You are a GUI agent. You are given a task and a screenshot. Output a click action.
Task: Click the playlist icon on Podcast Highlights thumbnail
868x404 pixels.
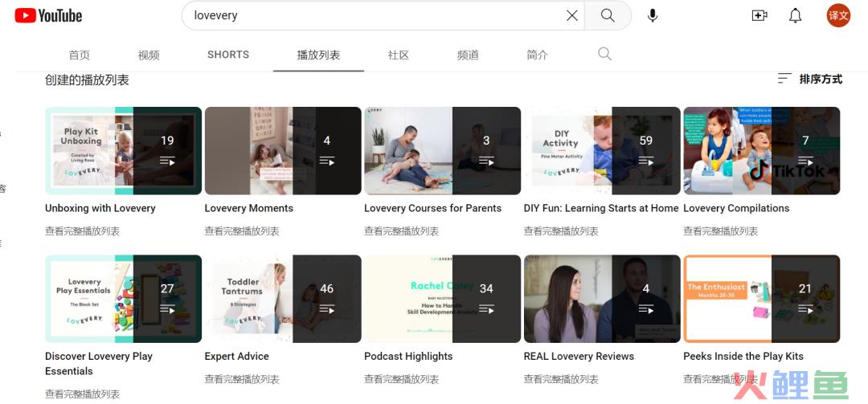click(486, 308)
